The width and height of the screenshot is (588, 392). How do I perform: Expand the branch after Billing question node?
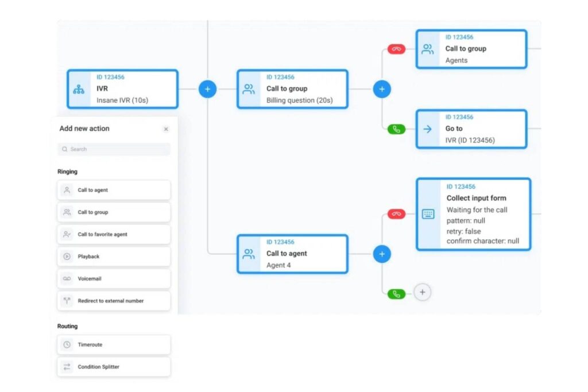tap(381, 89)
